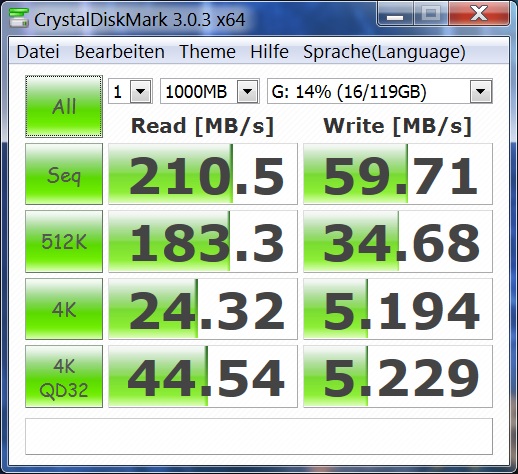Viewport: 518px width, 474px height.
Task: Select 4K read value 24.32
Action: click(203, 309)
